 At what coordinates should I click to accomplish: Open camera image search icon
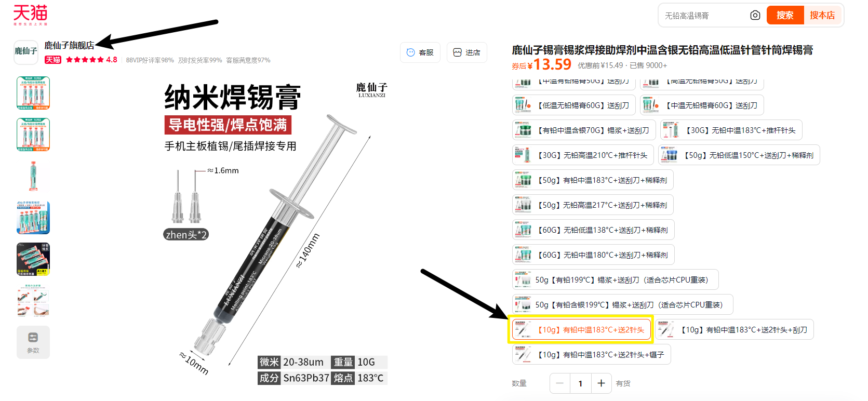[755, 16]
